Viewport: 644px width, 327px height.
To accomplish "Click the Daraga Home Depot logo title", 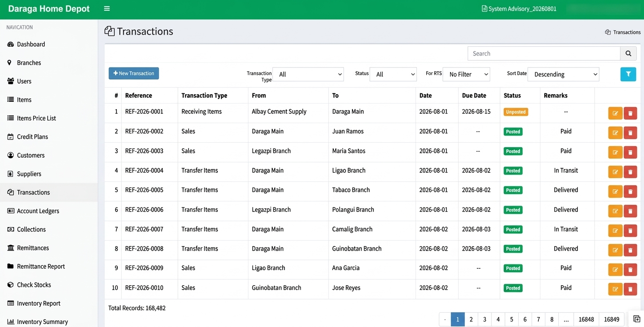I will click(49, 9).
